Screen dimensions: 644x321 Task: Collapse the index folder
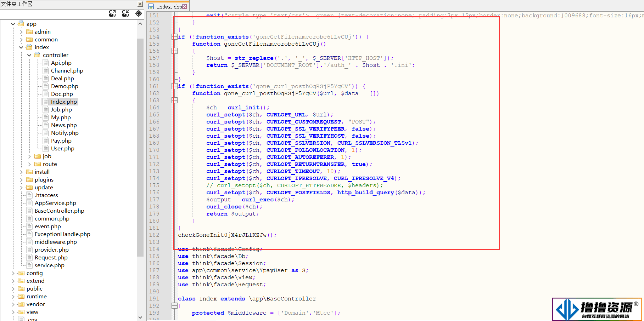click(x=21, y=47)
